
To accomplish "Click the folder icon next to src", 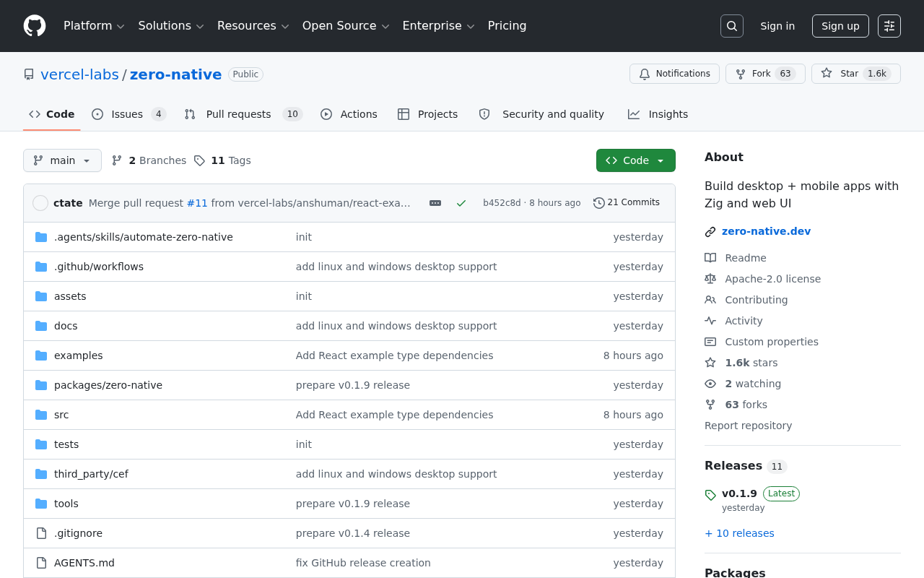I will 41,415.
